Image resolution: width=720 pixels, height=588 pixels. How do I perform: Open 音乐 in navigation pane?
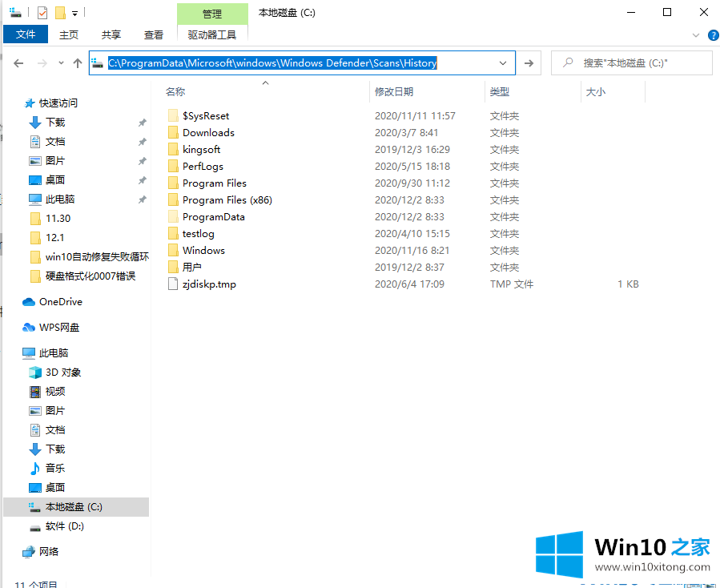55,468
